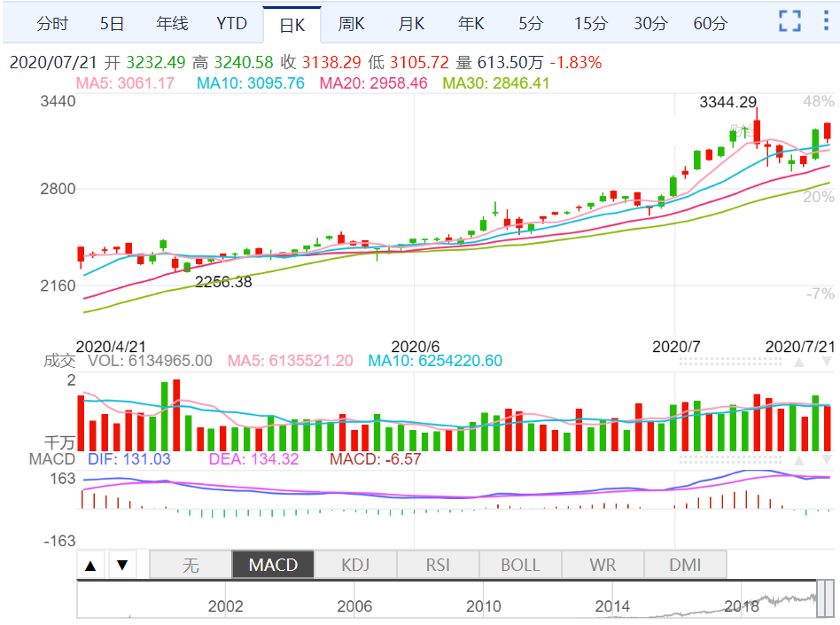Viewport: 840px width, 625px height.
Task: Click the MA30: 2846.41 legend label
Action: tap(496, 83)
